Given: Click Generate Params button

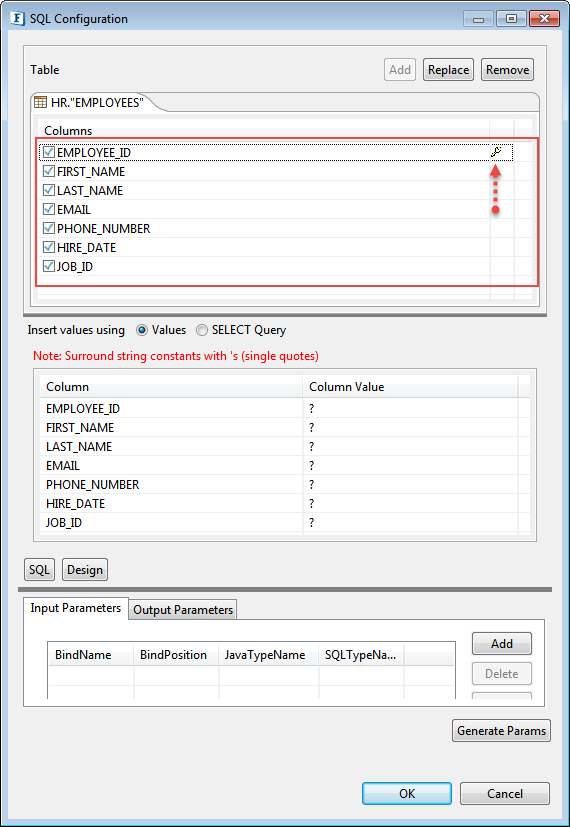Looking at the screenshot, I should click(x=501, y=730).
